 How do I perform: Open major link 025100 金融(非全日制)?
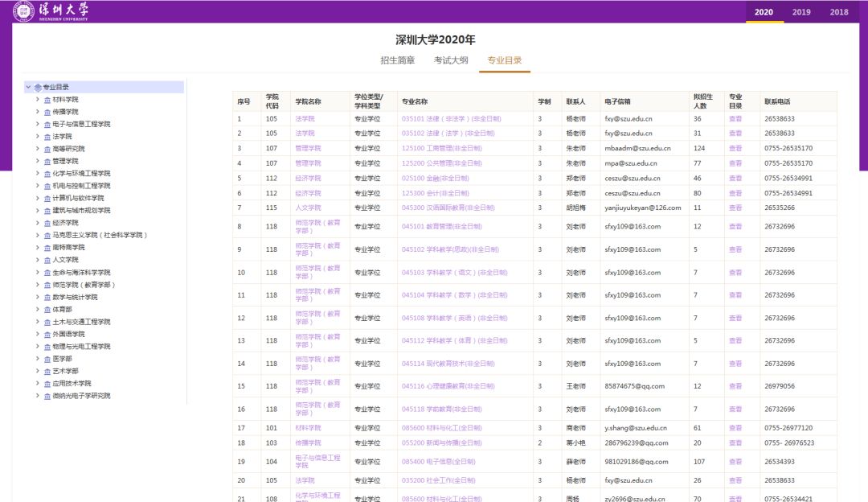[435, 179]
